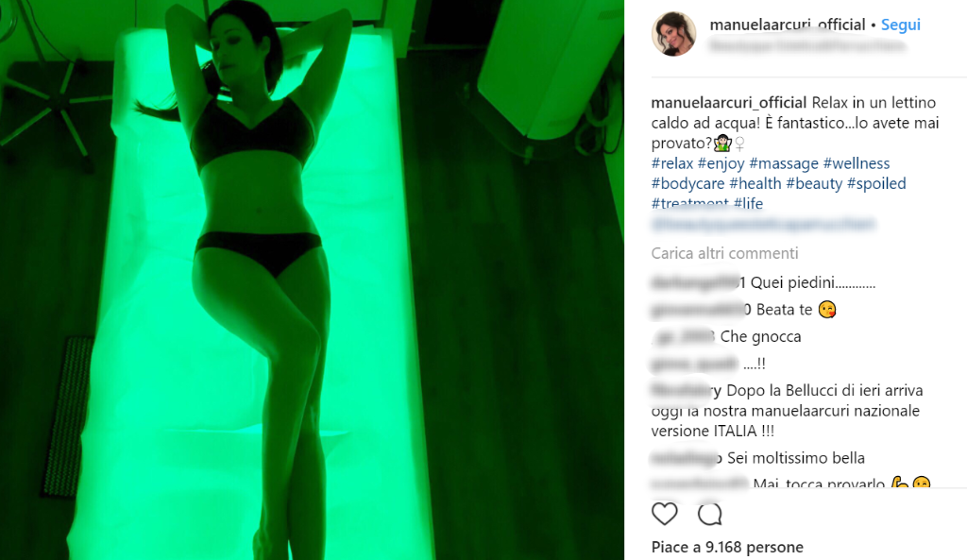Viewport: 967px width, 560px height.
Task: Open comment bubble icon
Action: pos(710,514)
